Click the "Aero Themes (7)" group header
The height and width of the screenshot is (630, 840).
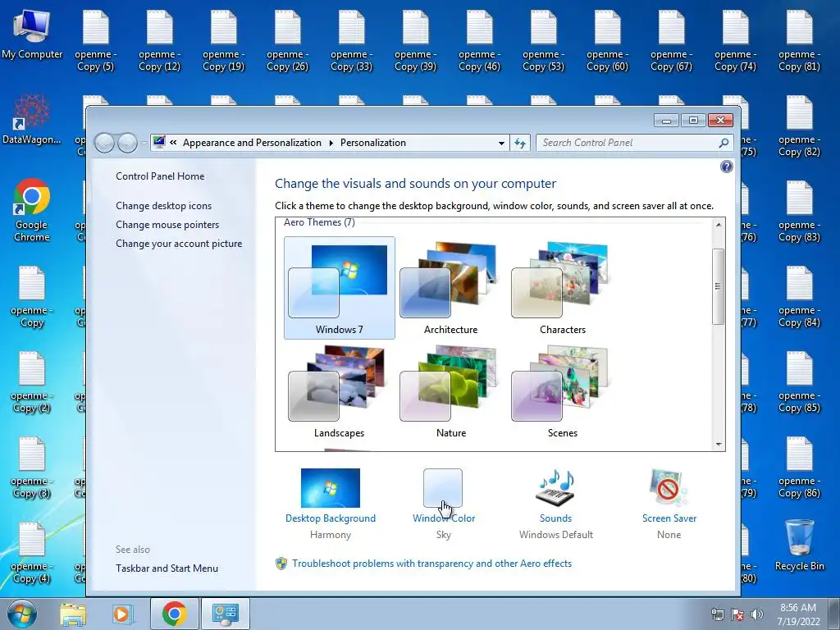pos(319,222)
